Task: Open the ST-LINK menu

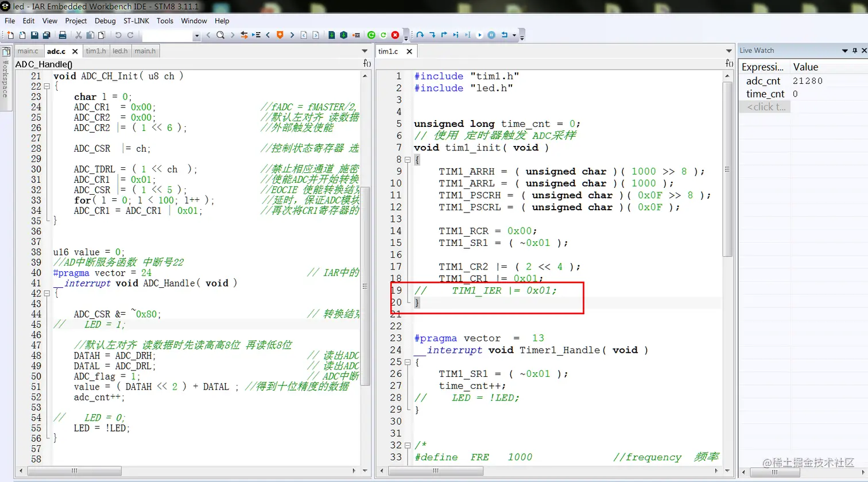Action: (x=136, y=21)
